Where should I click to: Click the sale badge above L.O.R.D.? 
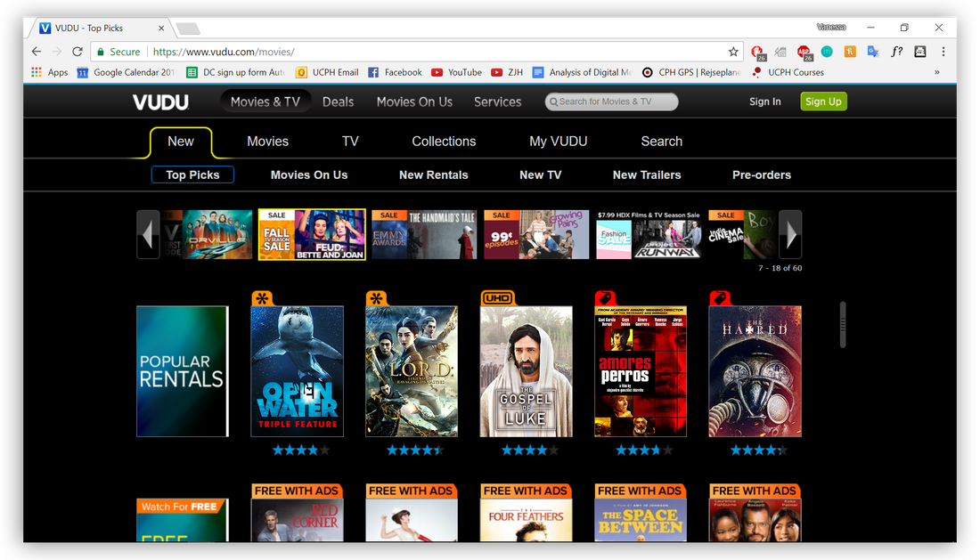click(x=376, y=297)
